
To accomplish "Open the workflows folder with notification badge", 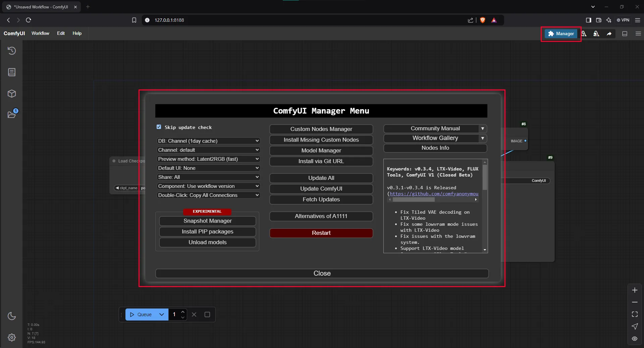I will [12, 115].
